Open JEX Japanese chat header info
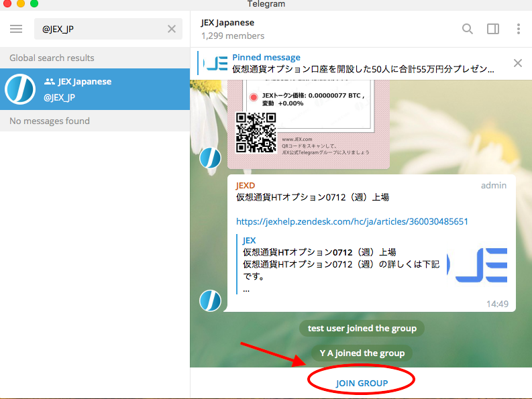Screen dimensions: 532x399 coord(232,29)
